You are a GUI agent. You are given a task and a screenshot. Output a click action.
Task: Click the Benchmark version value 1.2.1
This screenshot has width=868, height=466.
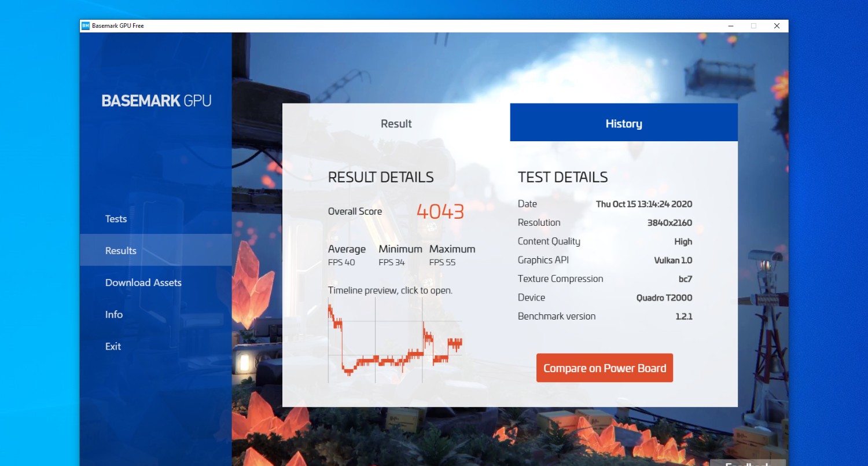click(684, 317)
